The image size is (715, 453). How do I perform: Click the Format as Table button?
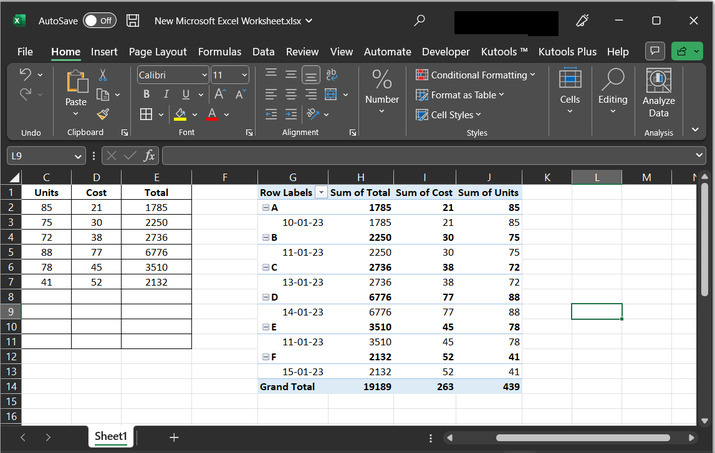click(x=461, y=95)
